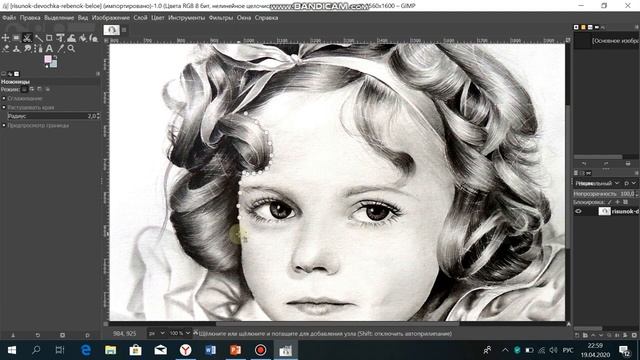Screen dimensions: 640x360
Task: Open the tool options panel menu
Action: (x=98, y=74)
